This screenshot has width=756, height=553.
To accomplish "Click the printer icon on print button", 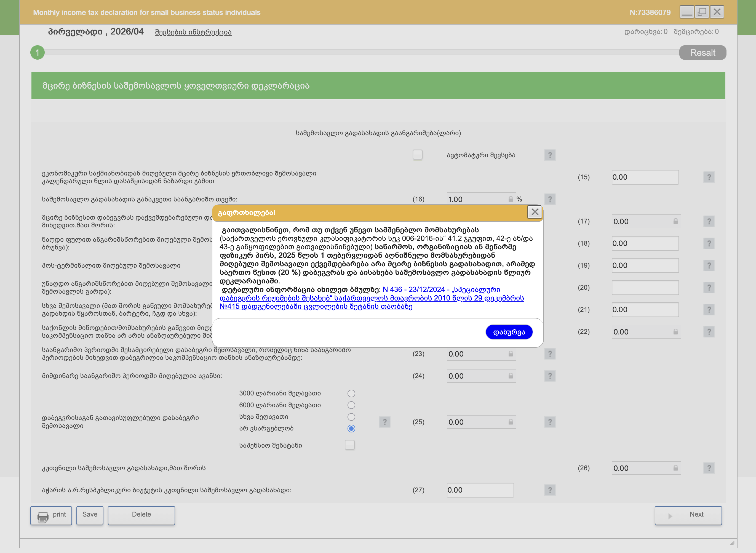I will coord(43,517).
